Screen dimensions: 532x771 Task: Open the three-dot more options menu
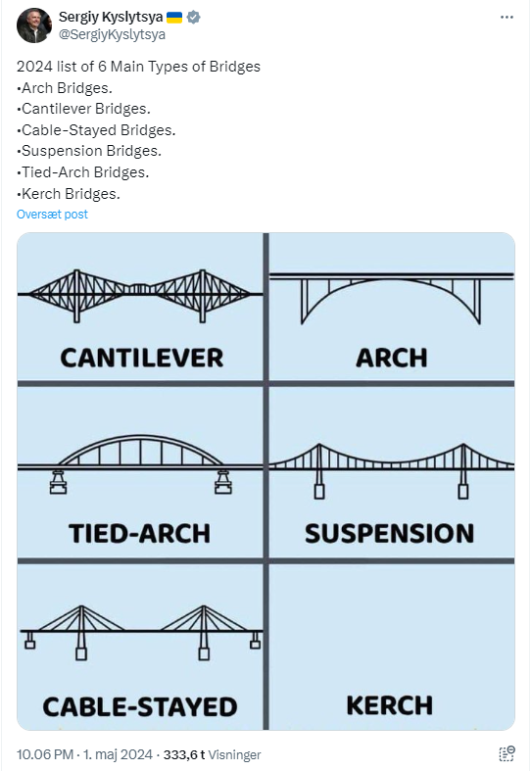coord(507,18)
